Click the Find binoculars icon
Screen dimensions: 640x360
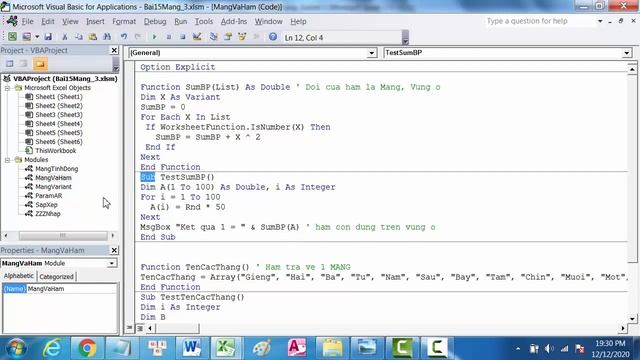(x=107, y=37)
